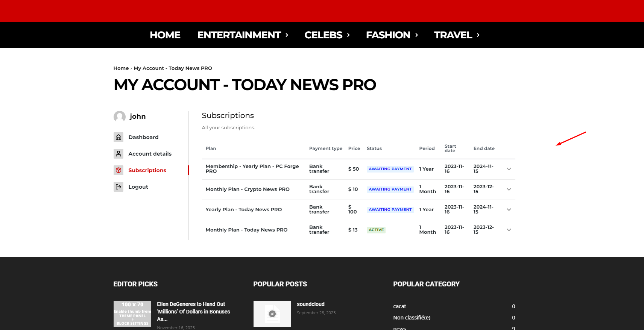Click Logout in the sidebar
The image size is (644, 330).
(138, 187)
